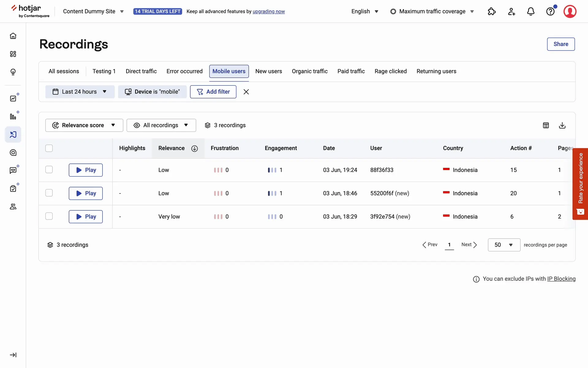
Task: Switch to the Rage clicked tab
Action: 390,71
